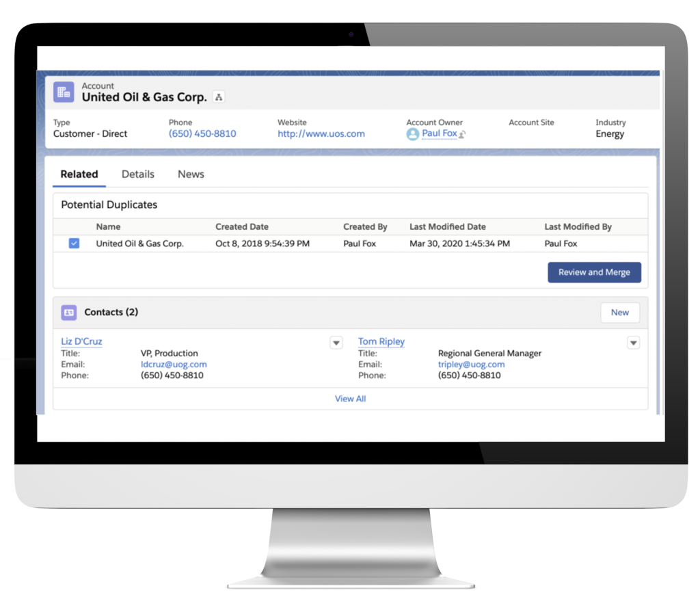Select the Related tab

click(79, 174)
